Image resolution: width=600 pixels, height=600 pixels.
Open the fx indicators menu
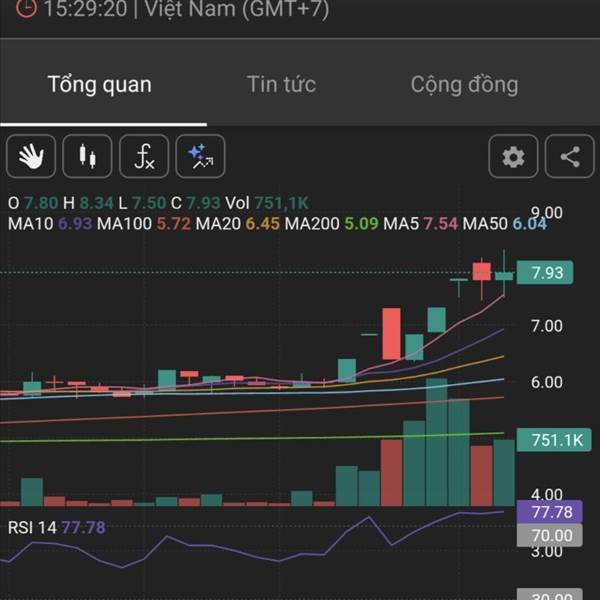click(144, 156)
